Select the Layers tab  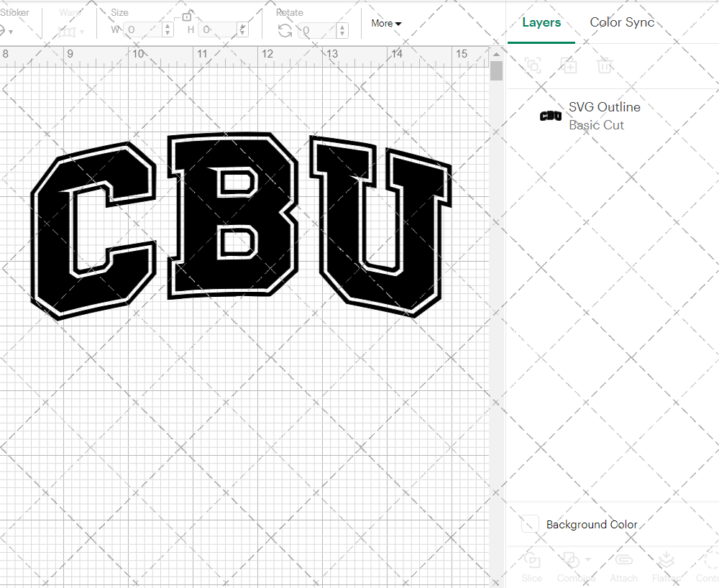[x=541, y=22]
